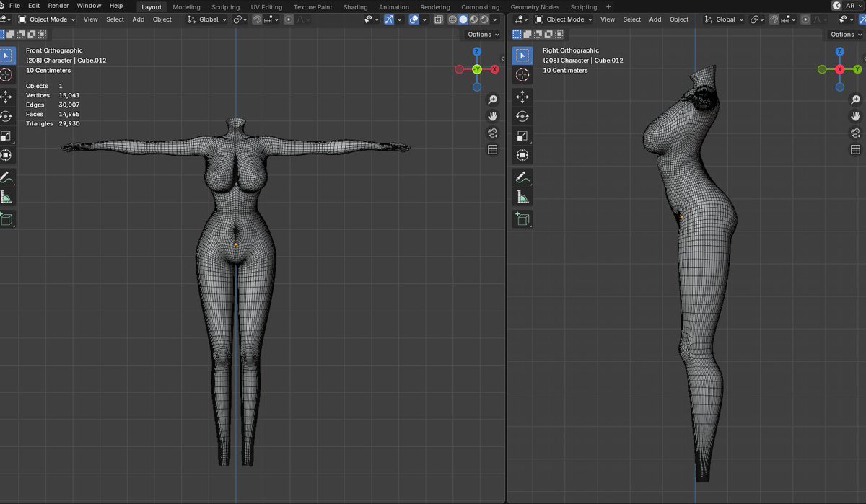Open pivot point dropdown in left viewport header
The width and height of the screenshot is (866, 504).
pyautogui.click(x=240, y=19)
